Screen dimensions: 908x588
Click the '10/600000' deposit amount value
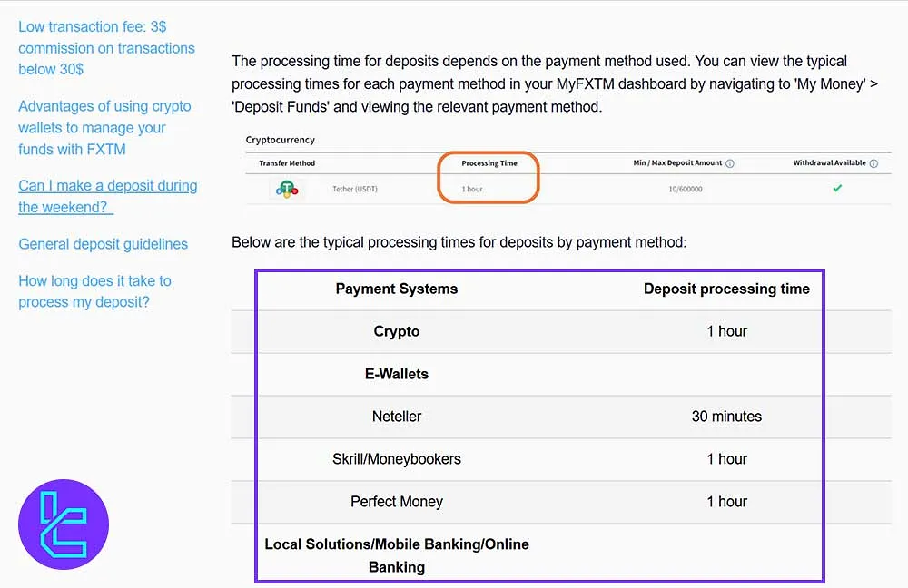coord(686,189)
